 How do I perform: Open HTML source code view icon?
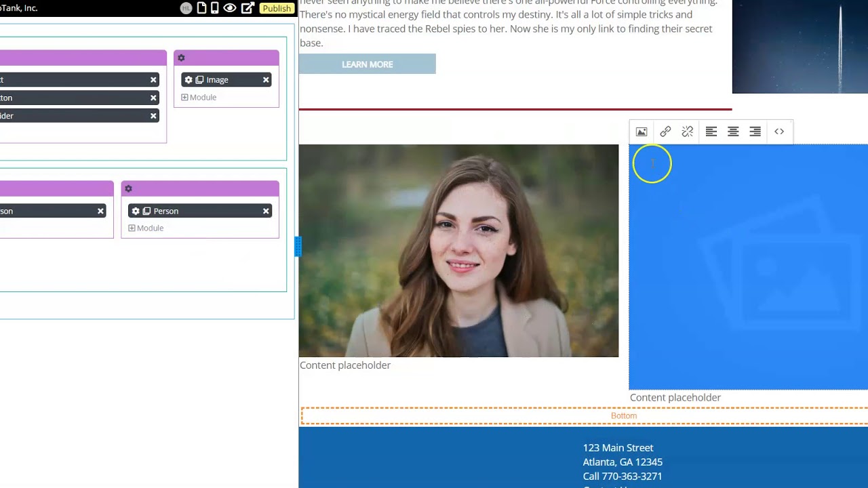779,131
